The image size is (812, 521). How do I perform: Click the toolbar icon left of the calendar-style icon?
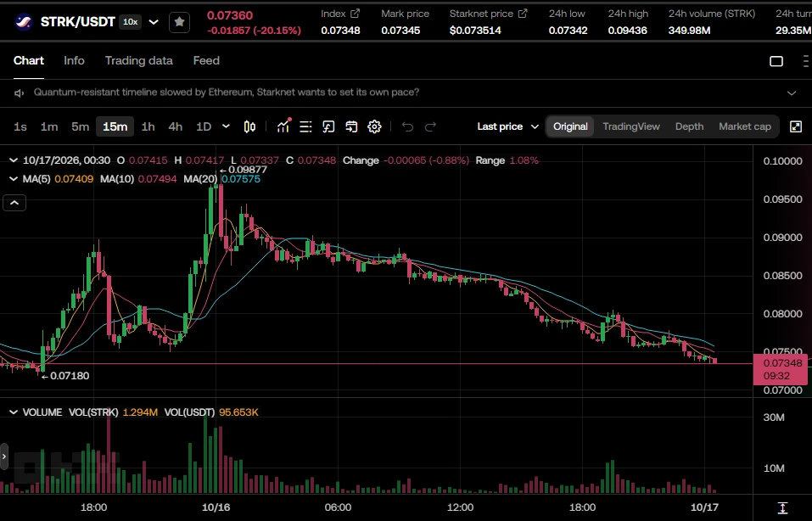click(328, 126)
